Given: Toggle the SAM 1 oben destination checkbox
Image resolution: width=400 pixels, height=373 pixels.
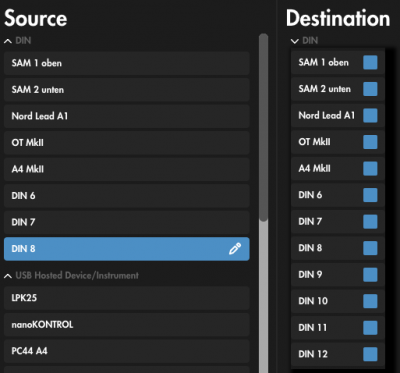Looking at the screenshot, I should point(370,62).
